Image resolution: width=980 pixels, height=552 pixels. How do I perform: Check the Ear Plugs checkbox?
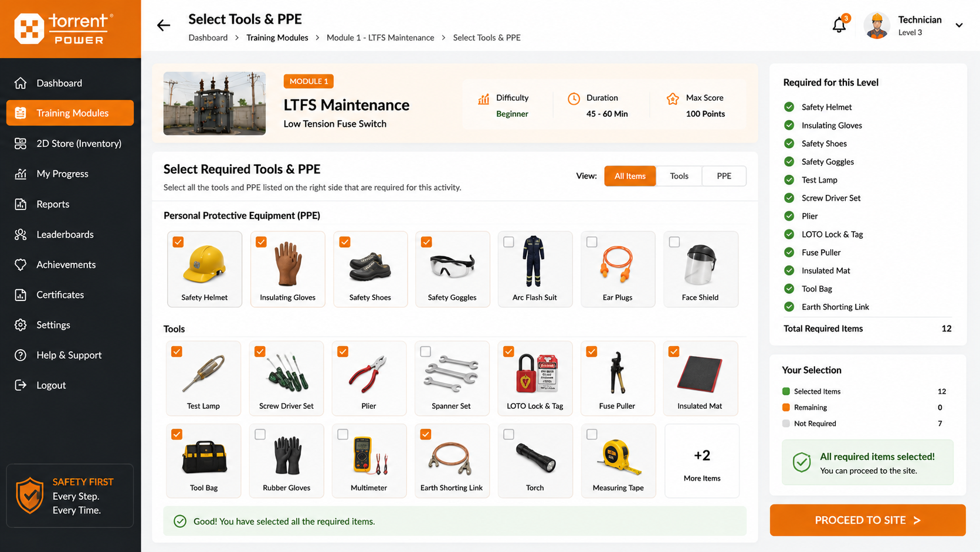592,242
